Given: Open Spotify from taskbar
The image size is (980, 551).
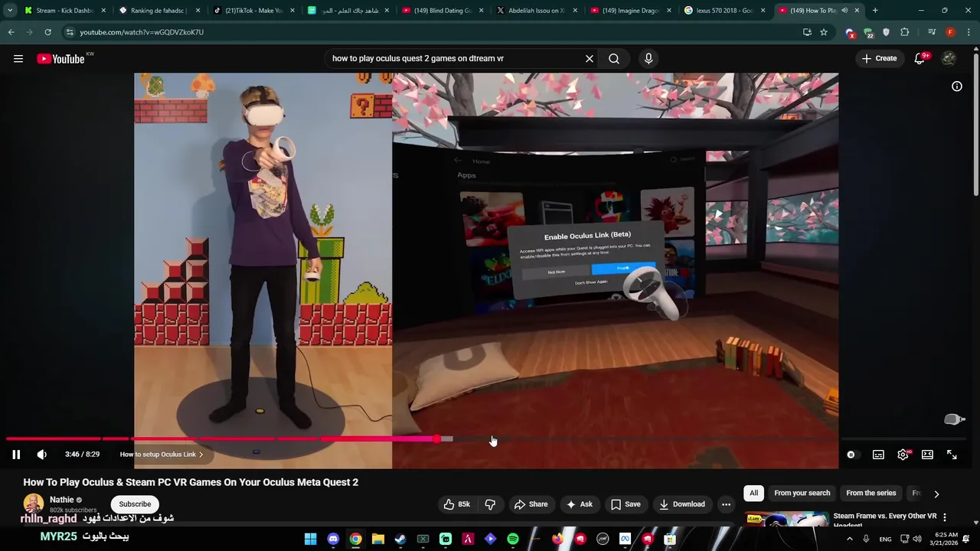Looking at the screenshot, I should 513,539.
